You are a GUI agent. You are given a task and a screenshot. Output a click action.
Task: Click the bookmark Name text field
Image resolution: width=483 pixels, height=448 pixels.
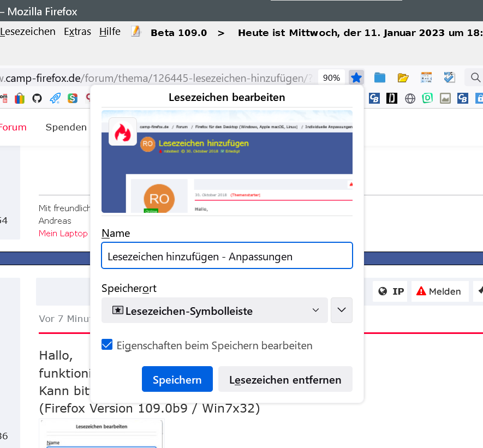click(x=226, y=256)
